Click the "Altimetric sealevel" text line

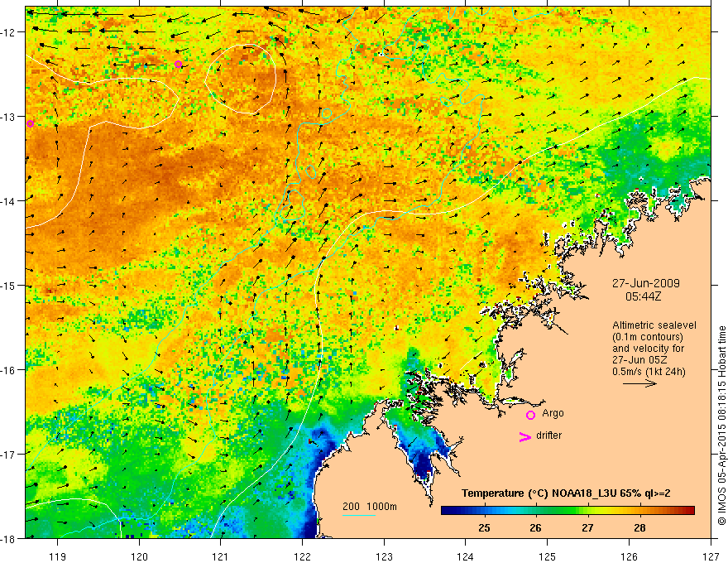click(x=654, y=325)
